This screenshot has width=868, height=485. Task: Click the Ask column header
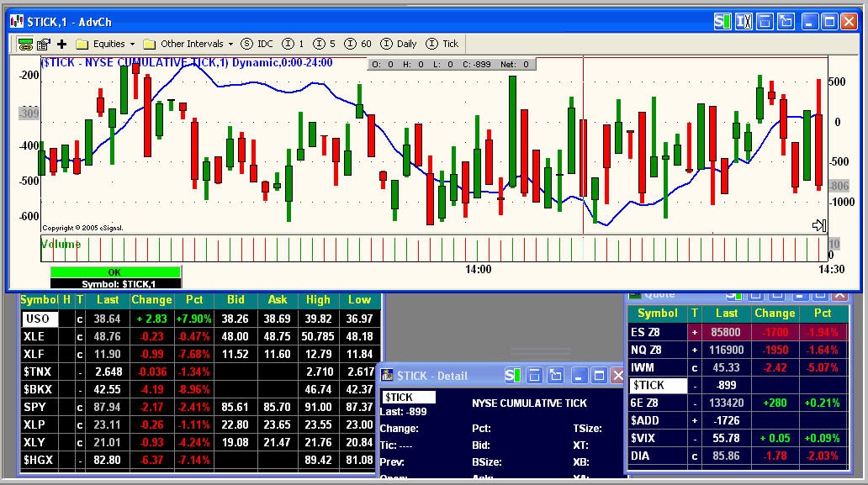pyautogui.click(x=278, y=300)
